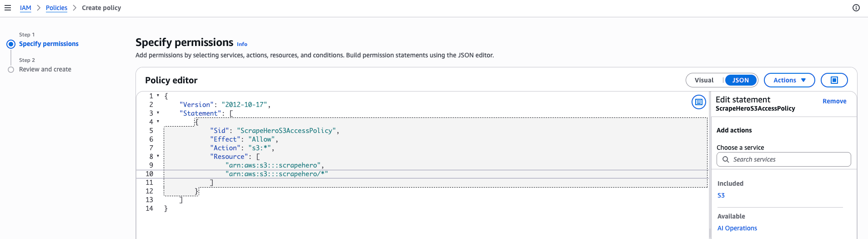
Task: Open the hamburger navigation menu
Action: (x=8, y=8)
